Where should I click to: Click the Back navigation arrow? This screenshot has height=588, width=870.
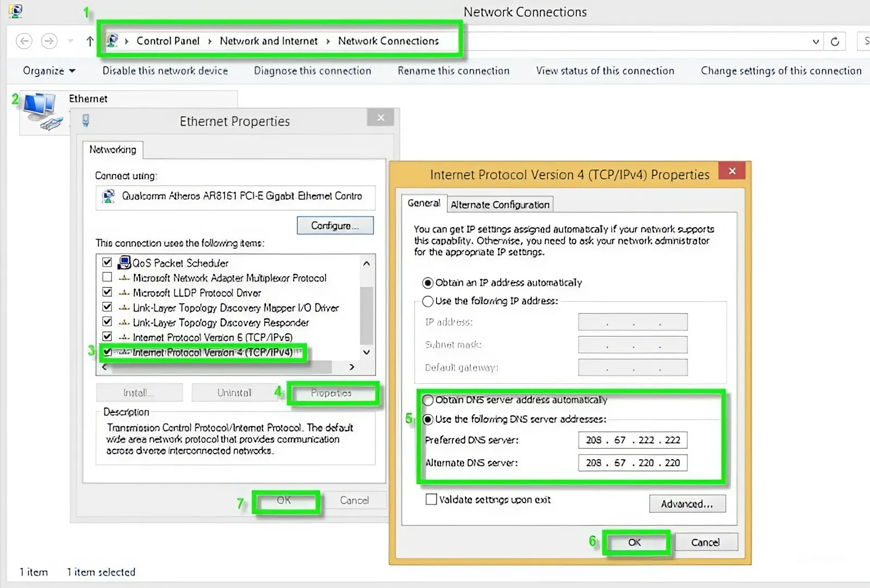pyautogui.click(x=24, y=41)
